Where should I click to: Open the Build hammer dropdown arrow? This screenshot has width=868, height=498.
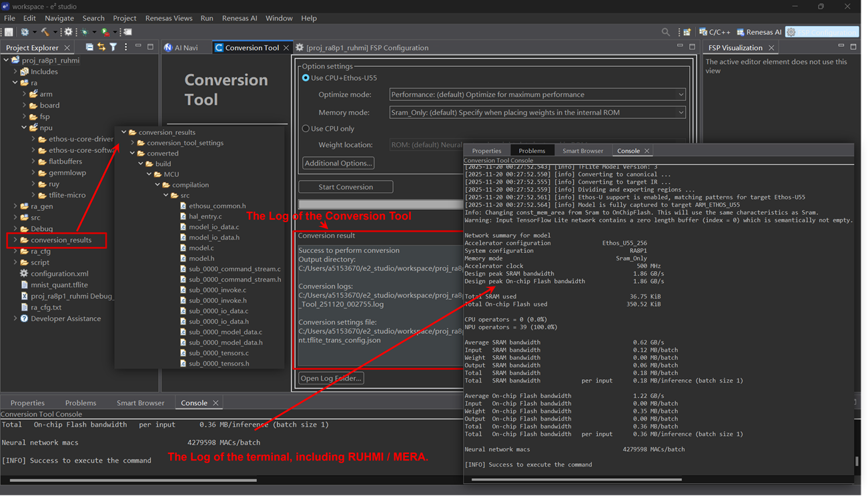pyautogui.click(x=54, y=32)
